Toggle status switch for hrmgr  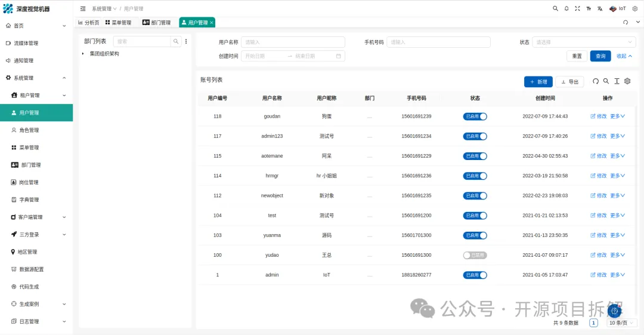coord(475,176)
